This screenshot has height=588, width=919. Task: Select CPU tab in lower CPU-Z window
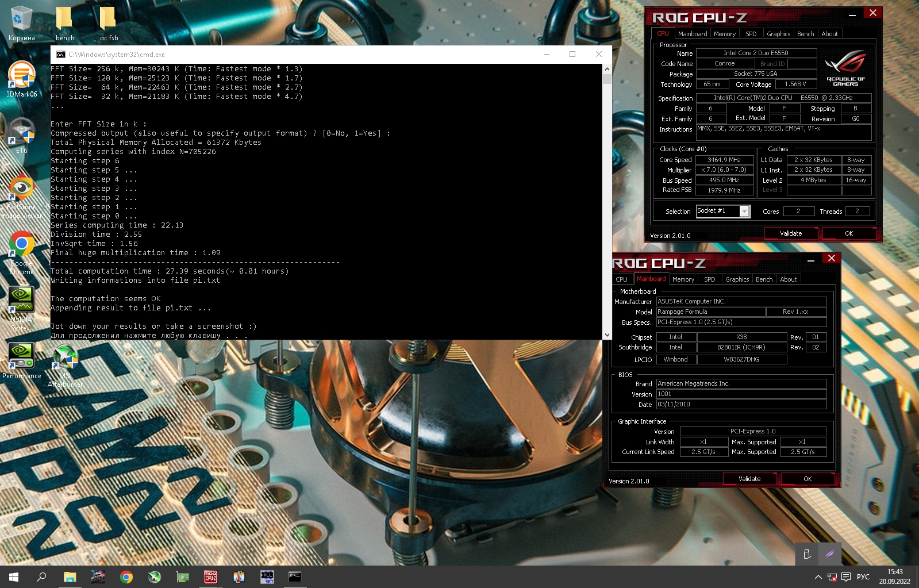pos(622,279)
